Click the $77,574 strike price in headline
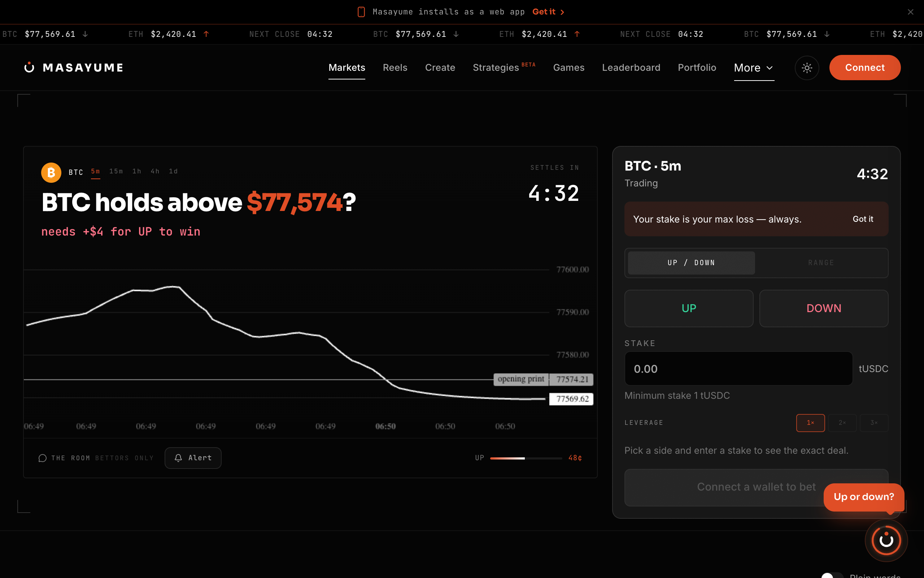 [x=295, y=202]
